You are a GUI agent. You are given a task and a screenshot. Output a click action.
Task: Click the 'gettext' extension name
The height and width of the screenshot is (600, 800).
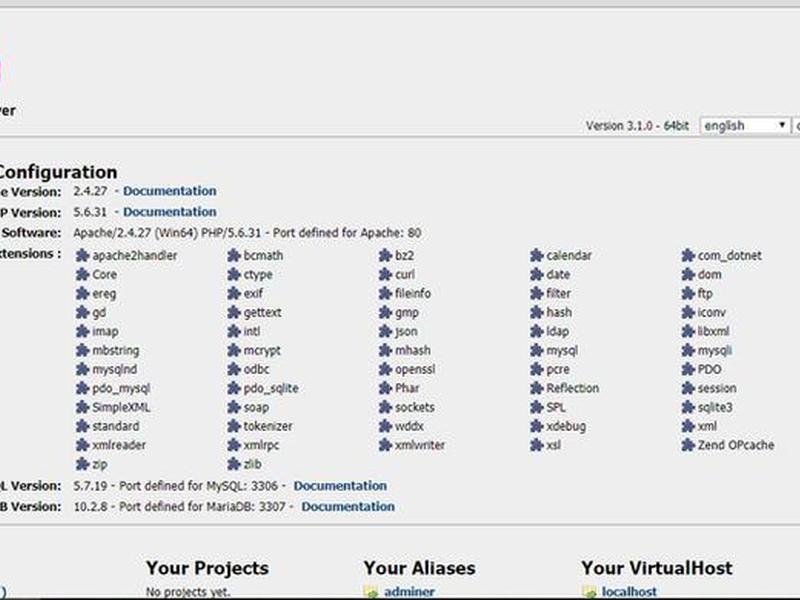pyautogui.click(x=262, y=312)
